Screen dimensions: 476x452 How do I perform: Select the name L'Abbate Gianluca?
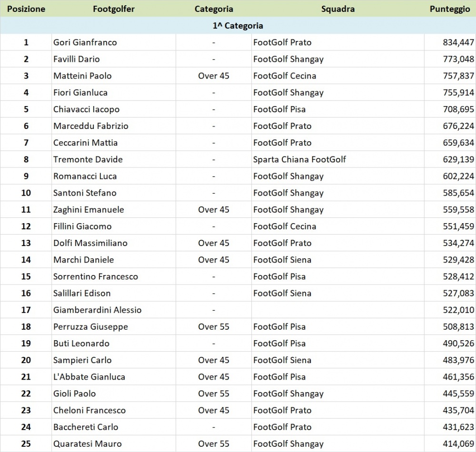89,376
